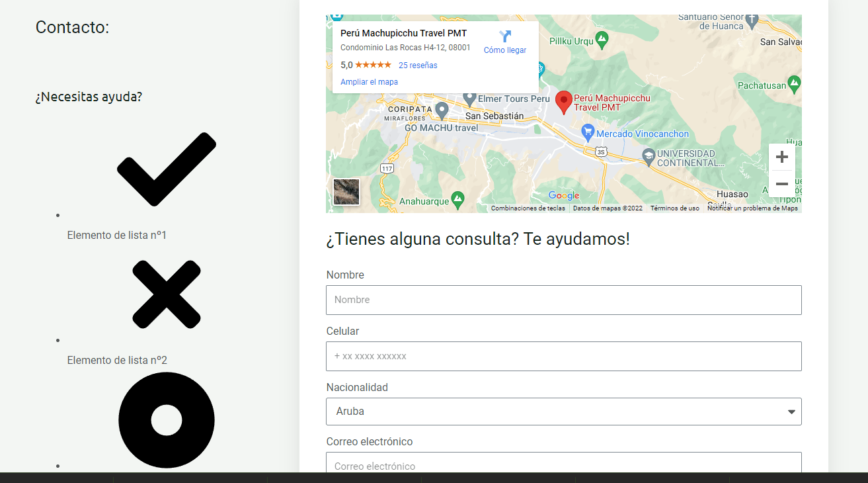Image resolution: width=868 pixels, height=483 pixels.
Task: Focus the Celular phone input field
Action: point(564,356)
